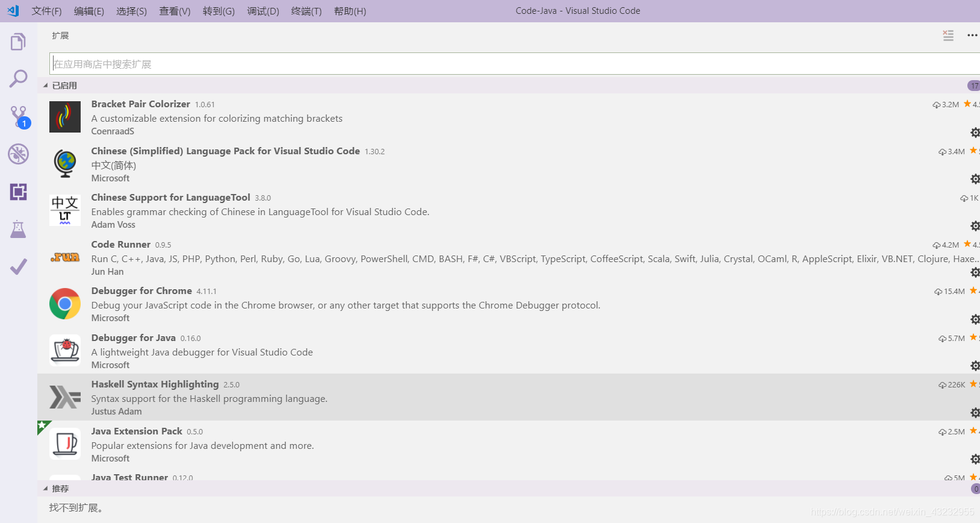Click the Java Extension Pack cup icon
This screenshot has width=980, height=523.
65,443
